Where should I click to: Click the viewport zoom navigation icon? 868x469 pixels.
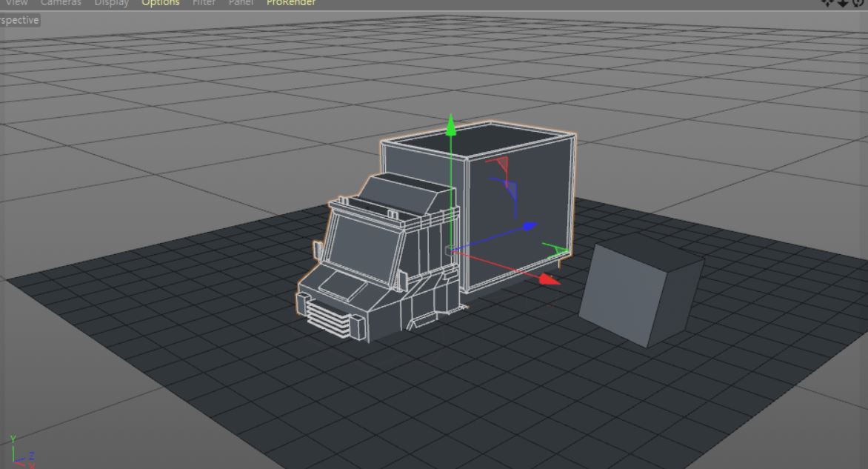843,3
